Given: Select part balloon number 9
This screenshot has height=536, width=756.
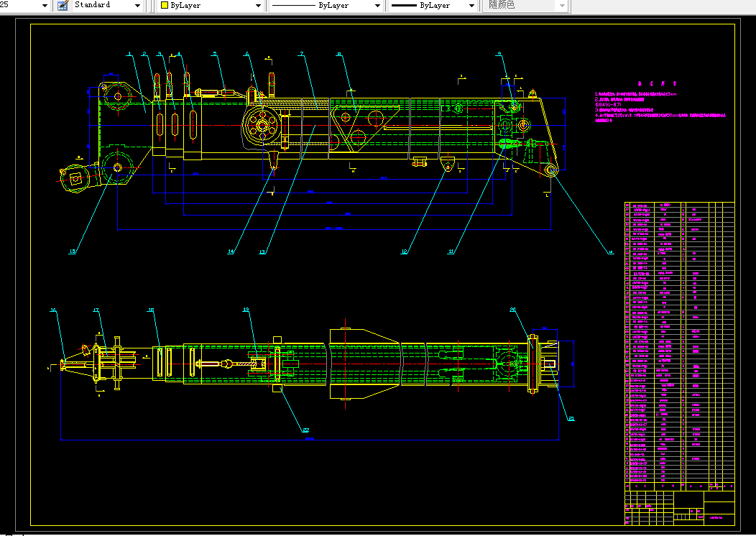Looking at the screenshot, I should click(x=499, y=55).
